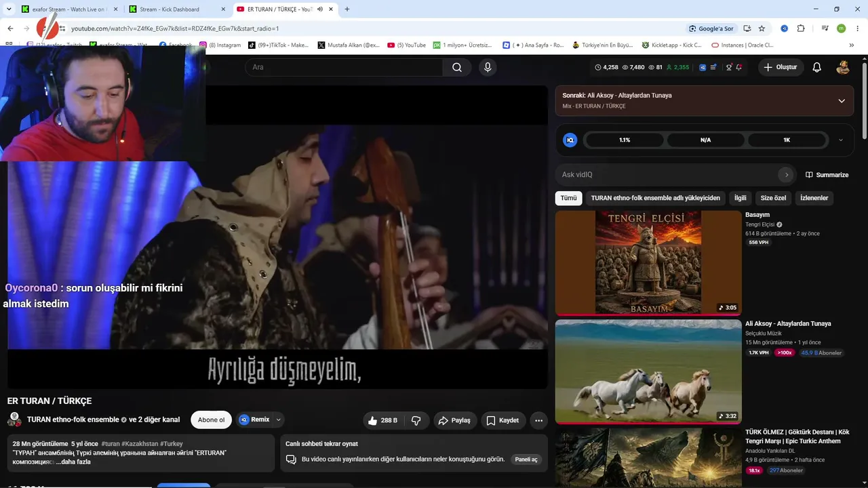Screen dimensions: 868x488
Task: Click the vidIQ logo in score panel
Action: 570,140
